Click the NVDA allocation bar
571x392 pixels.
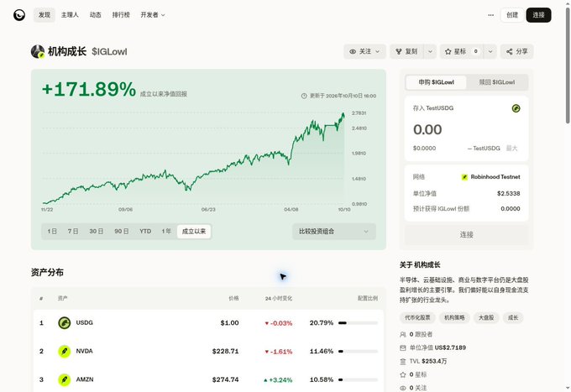point(358,351)
